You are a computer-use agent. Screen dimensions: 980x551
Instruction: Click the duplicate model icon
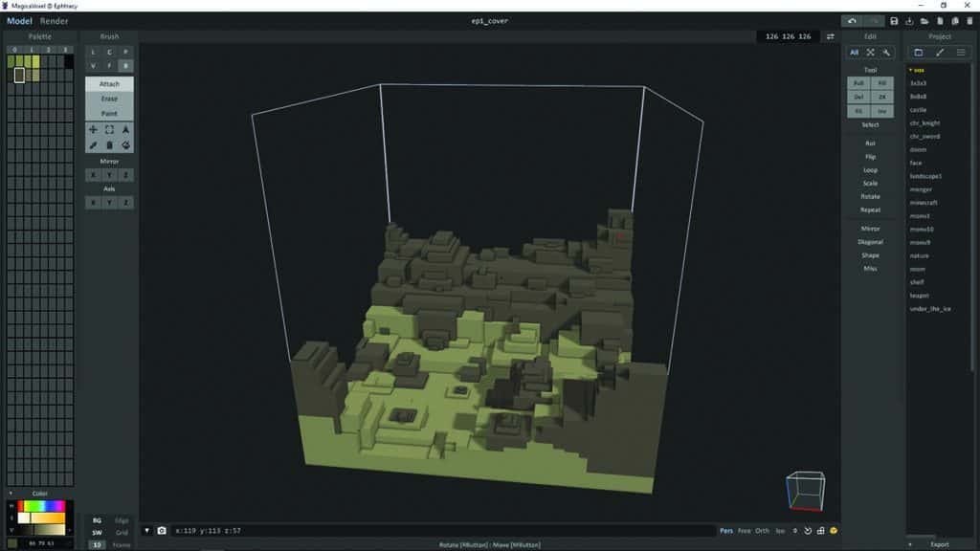(955, 21)
